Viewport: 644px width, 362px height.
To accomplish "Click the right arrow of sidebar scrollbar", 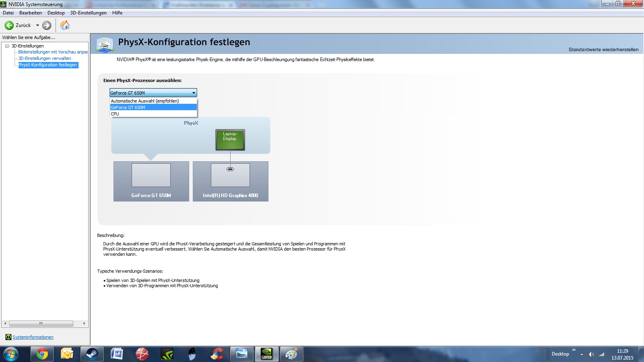I will 84,323.
